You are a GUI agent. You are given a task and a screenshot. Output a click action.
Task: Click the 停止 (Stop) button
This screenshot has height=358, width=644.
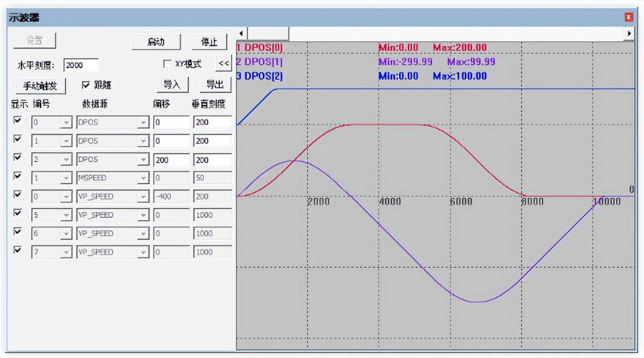point(209,42)
